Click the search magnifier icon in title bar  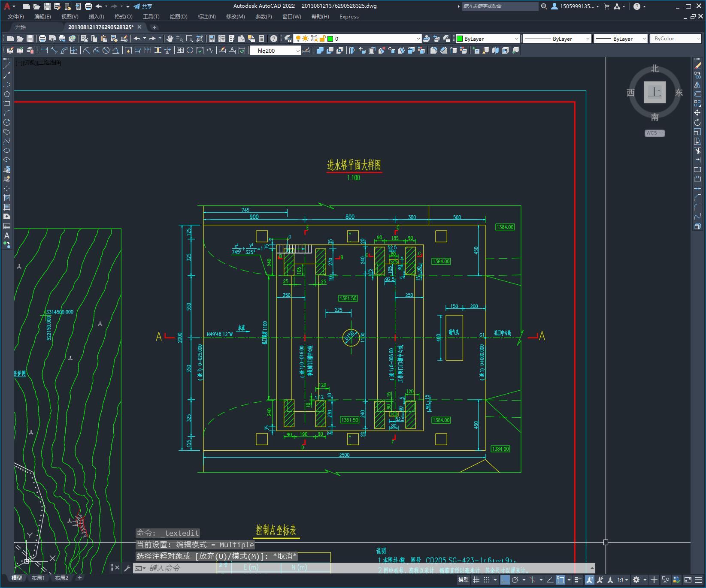point(544,6)
